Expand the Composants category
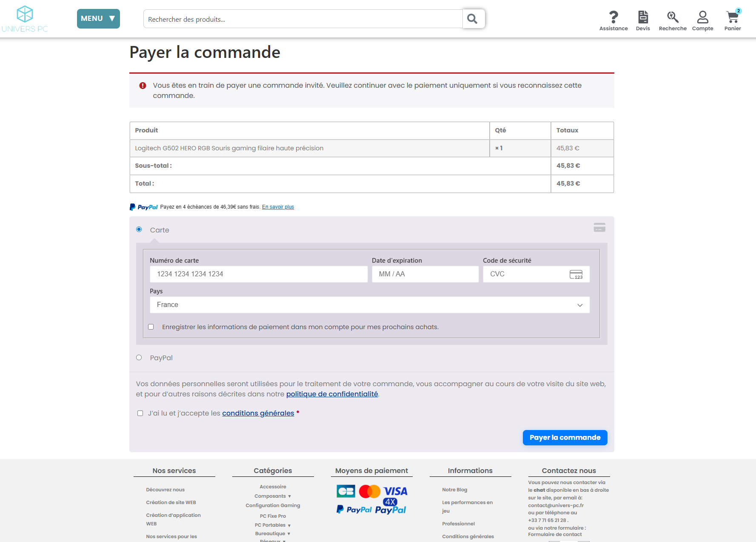Screen dimensions: 756x542 pos(273,496)
